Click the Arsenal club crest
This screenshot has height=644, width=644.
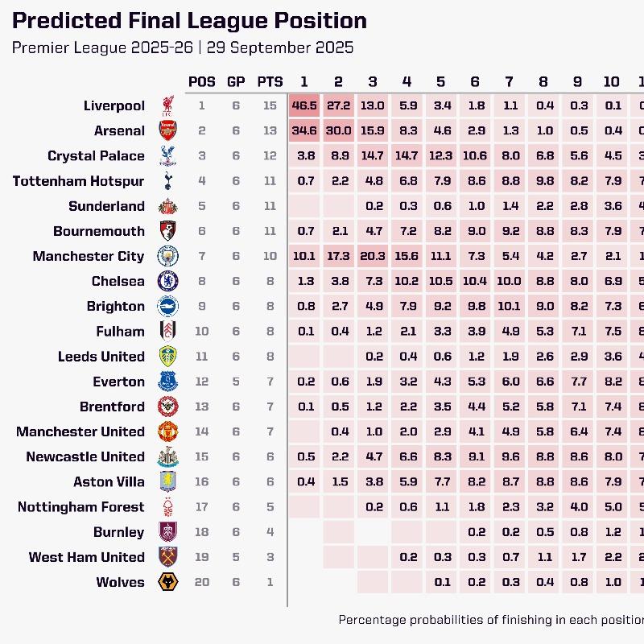click(x=167, y=130)
